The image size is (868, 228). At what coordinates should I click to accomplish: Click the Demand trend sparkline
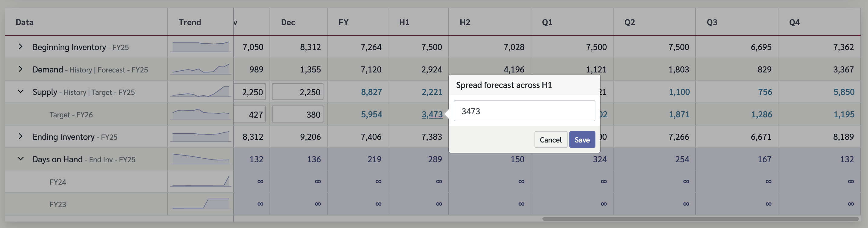(200, 69)
